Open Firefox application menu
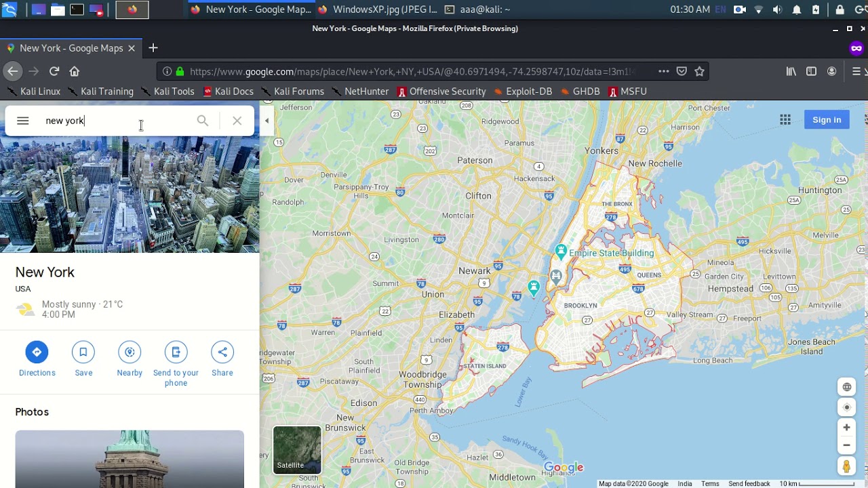 pyautogui.click(x=856, y=71)
